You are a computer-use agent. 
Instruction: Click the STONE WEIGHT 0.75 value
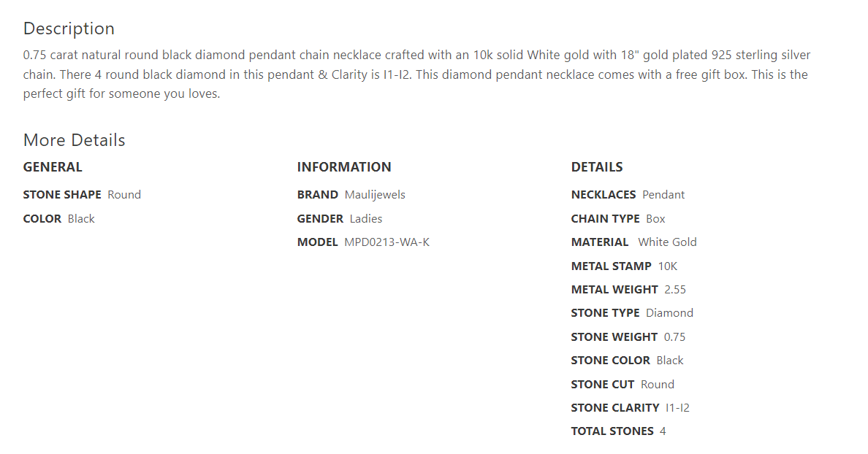tap(674, 337)
